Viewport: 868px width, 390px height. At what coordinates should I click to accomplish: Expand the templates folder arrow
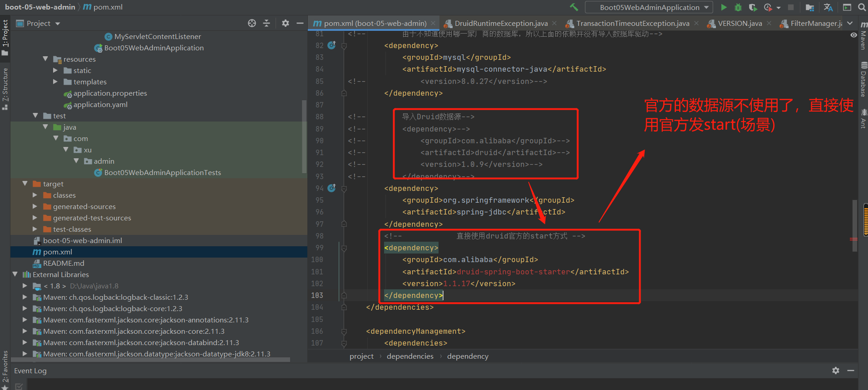(55, 82)
